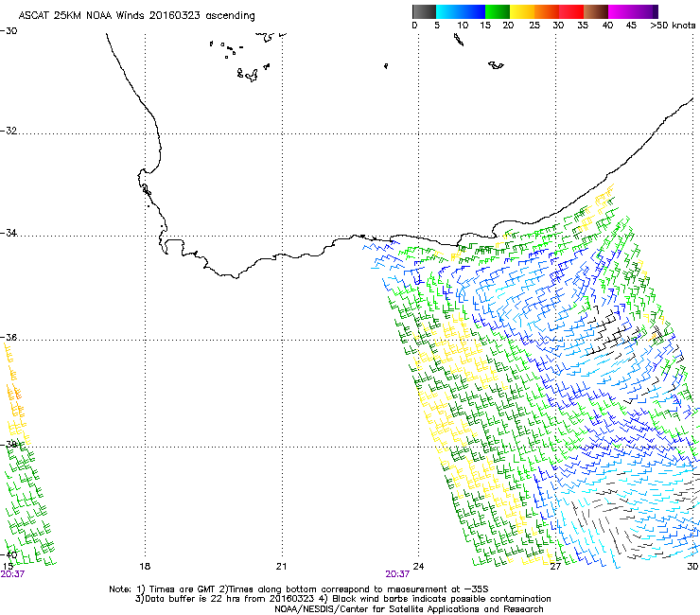
Task: Click the note "3)Data buffer is 22 hrs from 20160323"
Action: pyautogui.click(x=224, y=599)
